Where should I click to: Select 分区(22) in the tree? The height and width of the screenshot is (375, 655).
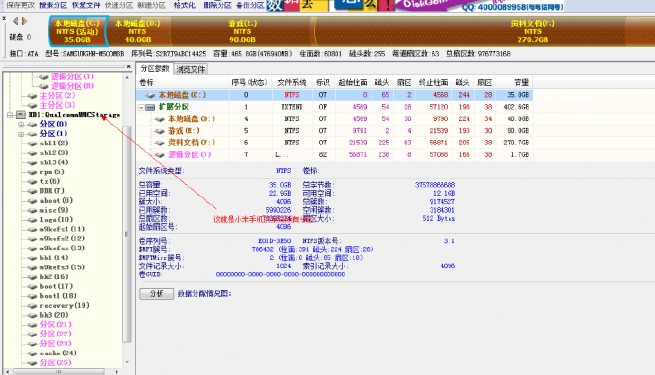56,334
